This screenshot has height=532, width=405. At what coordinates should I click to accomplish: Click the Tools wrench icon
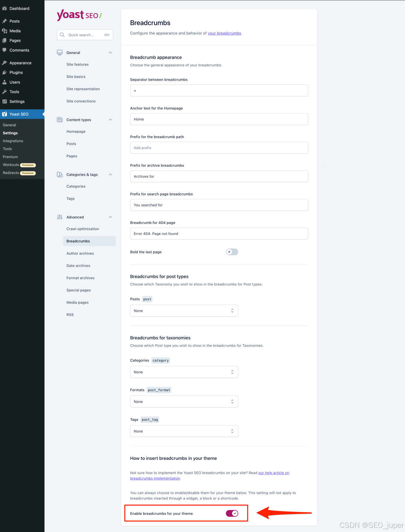coord(4,92)
